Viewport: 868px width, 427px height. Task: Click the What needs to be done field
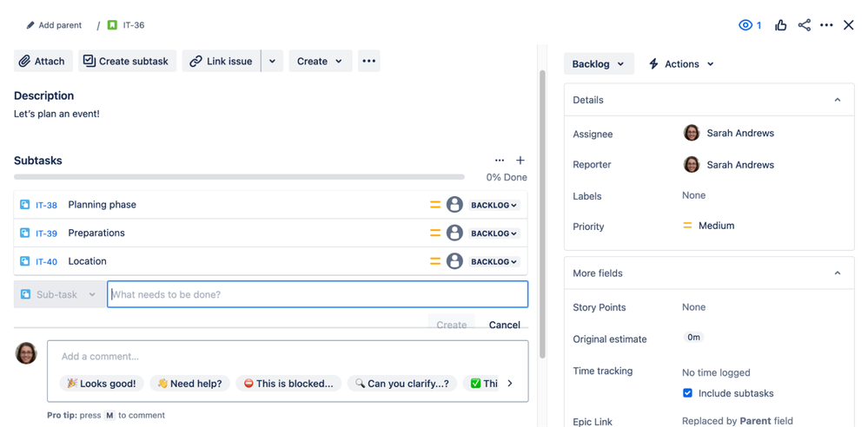tap(317, 294)
